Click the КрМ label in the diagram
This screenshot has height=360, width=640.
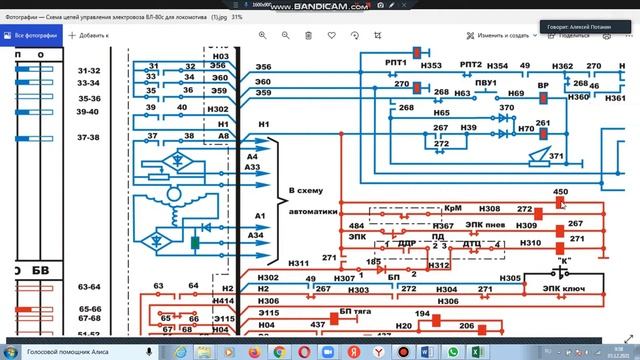(x=453, y=208)
